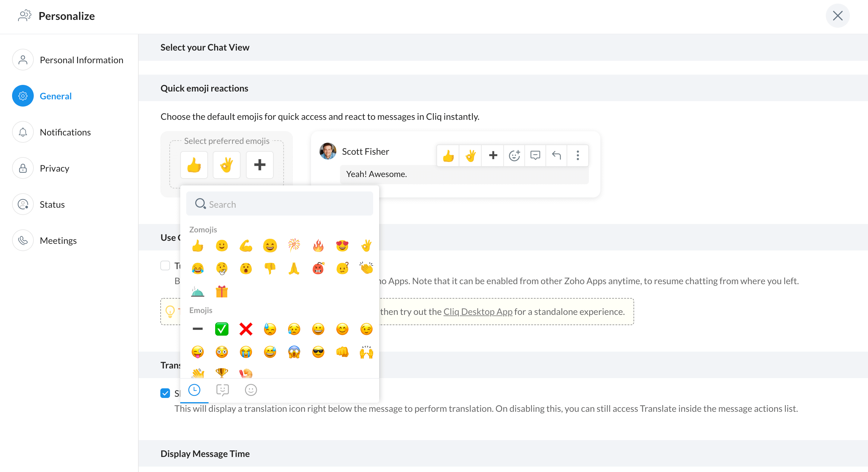Click the fire zomoji in picker

(318, 246)
